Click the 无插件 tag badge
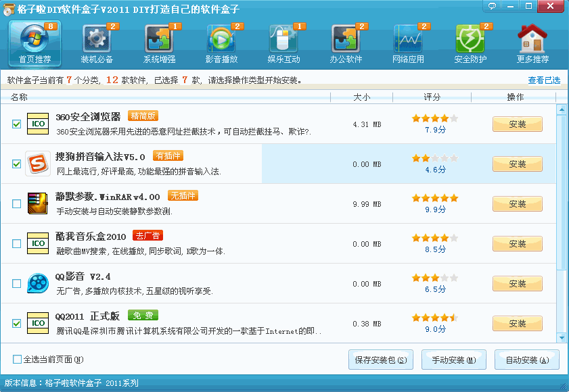 (x=183, y=195)
